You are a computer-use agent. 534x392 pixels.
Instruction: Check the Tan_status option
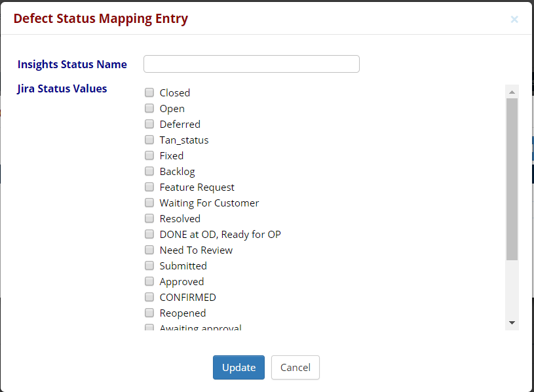click(149, 140)
